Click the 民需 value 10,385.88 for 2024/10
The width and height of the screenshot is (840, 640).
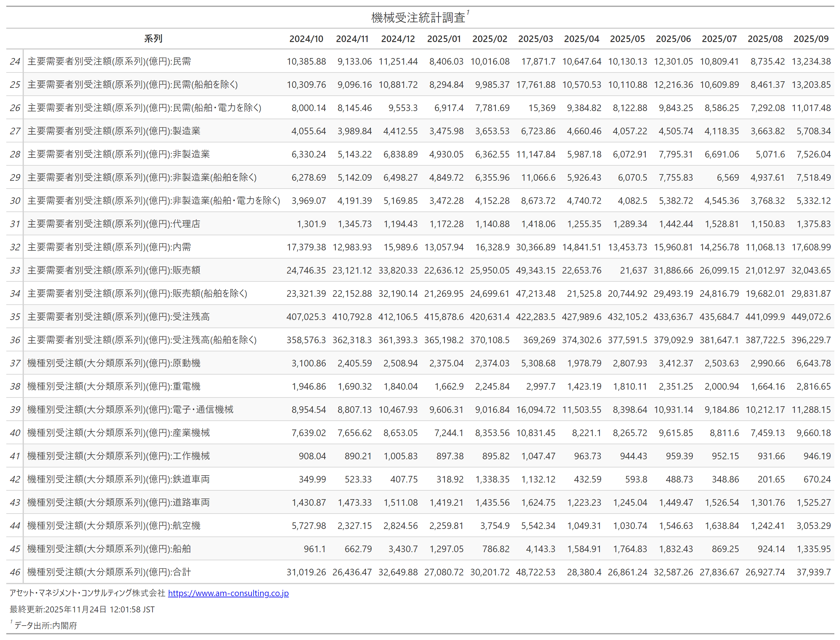pos(306,61)
